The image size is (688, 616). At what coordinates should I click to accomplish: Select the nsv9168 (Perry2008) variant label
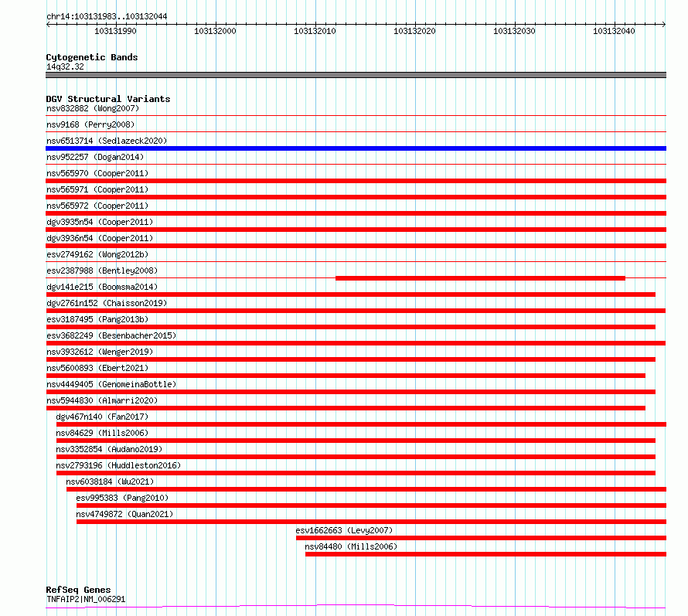90,124
